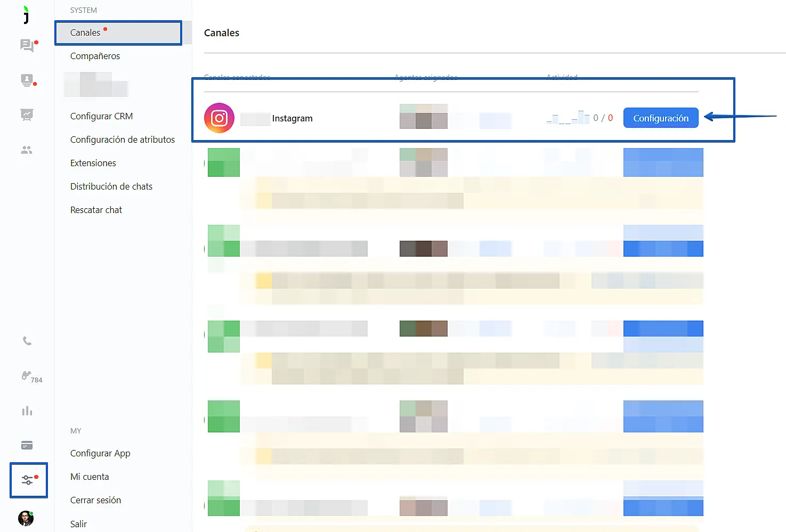Click the SYSTEM section label

pos(84,10)
